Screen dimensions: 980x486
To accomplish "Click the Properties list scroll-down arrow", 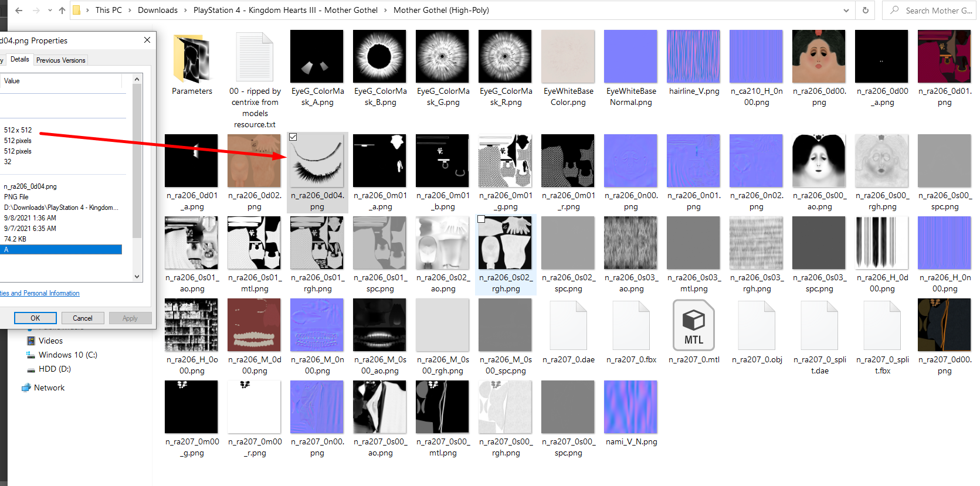I will tap(137, 277).
